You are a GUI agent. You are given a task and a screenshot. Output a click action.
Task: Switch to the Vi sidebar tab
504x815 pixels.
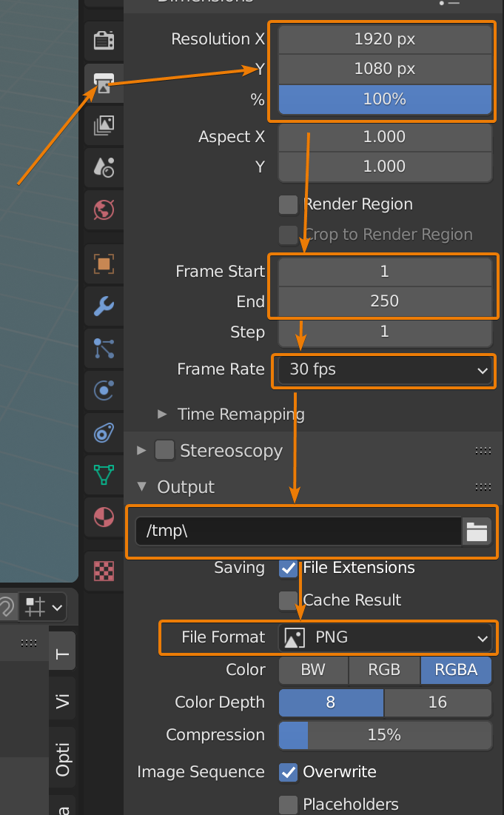click(x=62, y=702)
